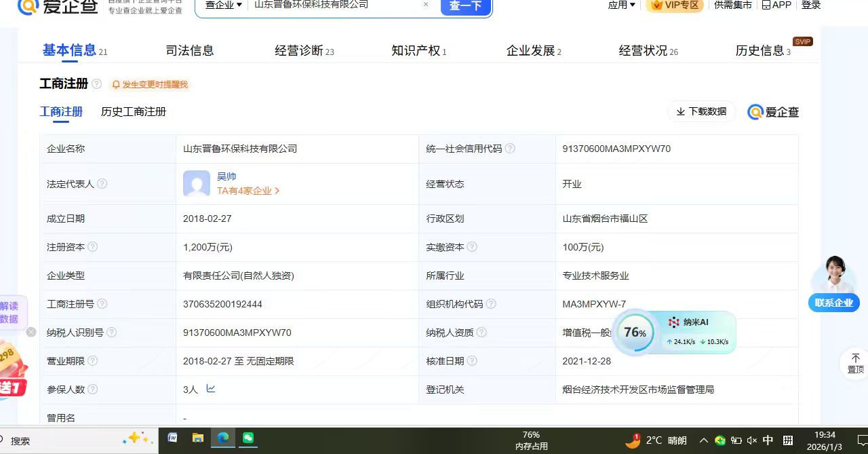Switch to the 历史信息 tab
Viewport: 868px width, 454px height.
point(763,50)
